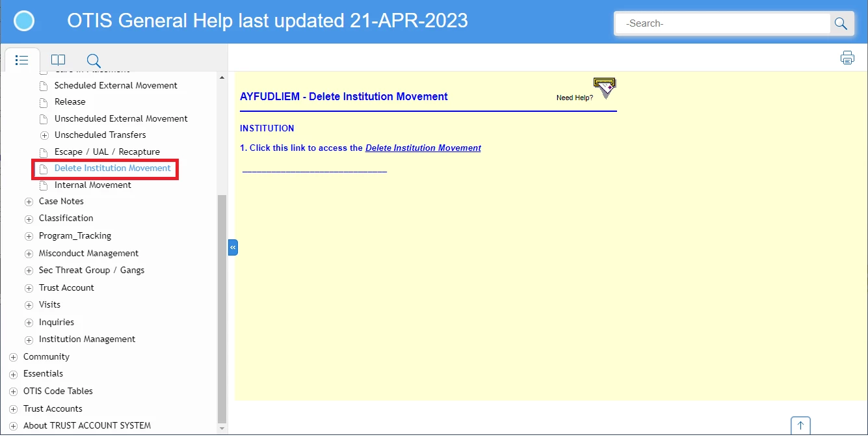Viewport: 868px width, 437px height.
Task: Select Delete Institution Movement in the tree
Action: click(112, 168)
